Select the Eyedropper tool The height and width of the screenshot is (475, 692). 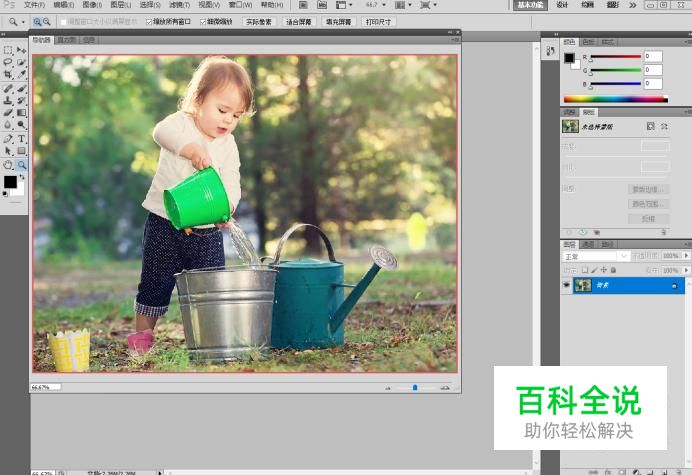coord(21,74)
